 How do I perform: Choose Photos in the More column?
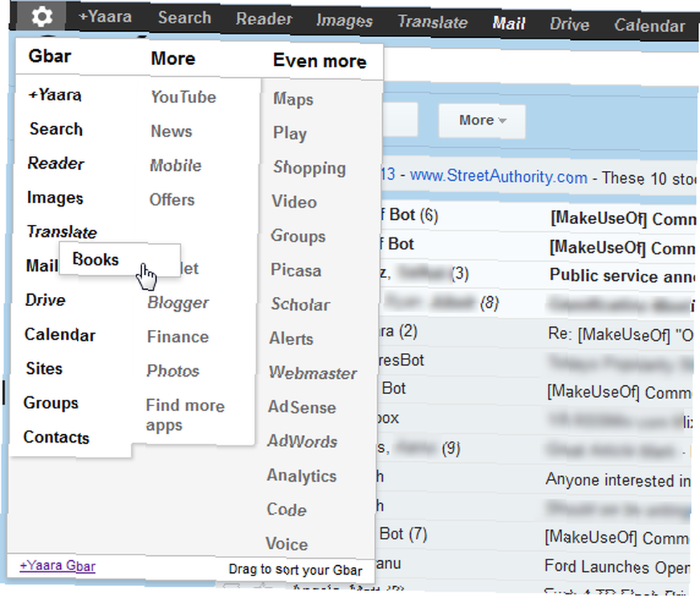(x=173, y=370)
